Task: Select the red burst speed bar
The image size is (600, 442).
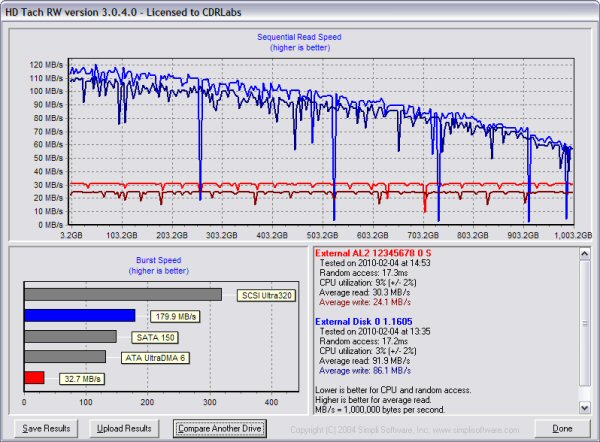Action: click(34, 377)
